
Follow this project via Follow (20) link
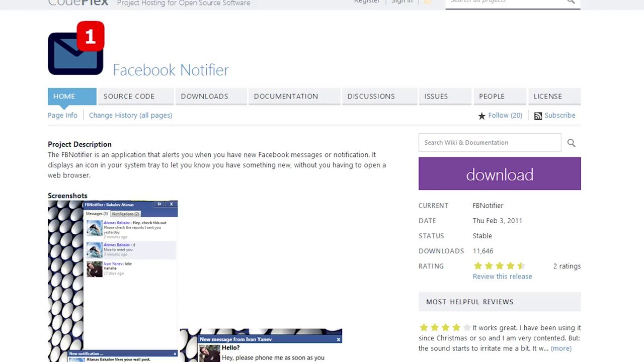click(505, 115)
